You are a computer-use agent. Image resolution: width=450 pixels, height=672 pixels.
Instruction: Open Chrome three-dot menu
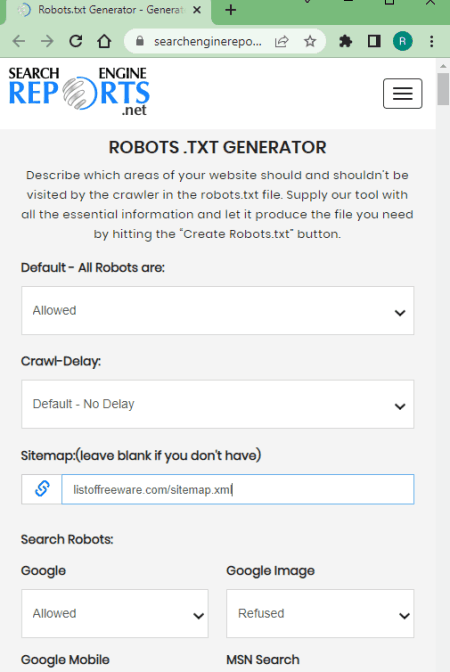432,41
